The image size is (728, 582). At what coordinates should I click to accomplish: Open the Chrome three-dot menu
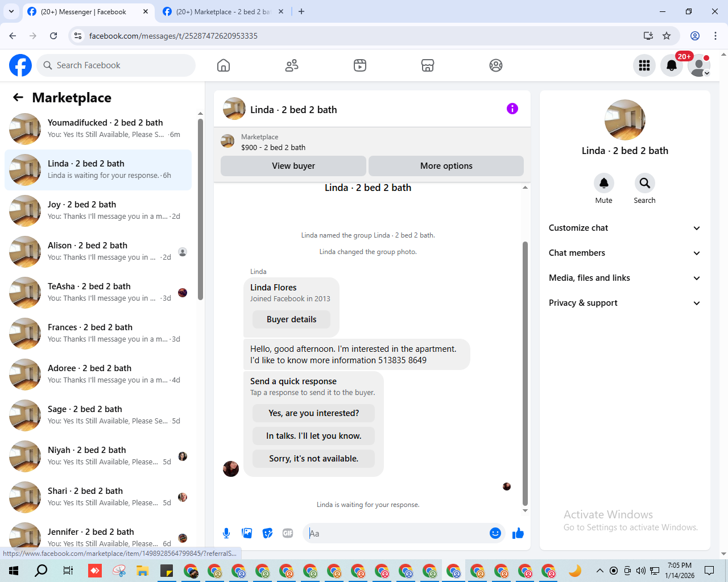715,36
